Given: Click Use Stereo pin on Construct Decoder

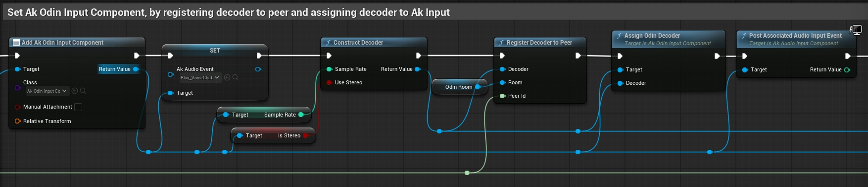Looking at the screenshot, I should pos(329,82).
